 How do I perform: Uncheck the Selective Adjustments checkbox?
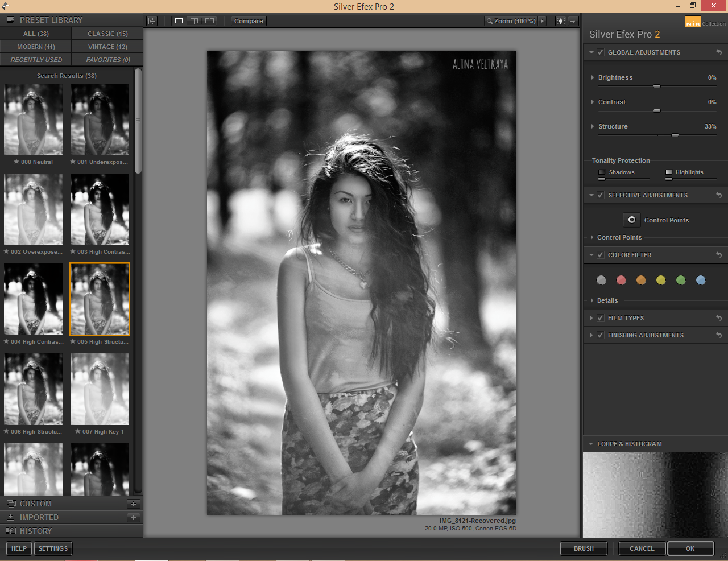[x=601, y=195]
